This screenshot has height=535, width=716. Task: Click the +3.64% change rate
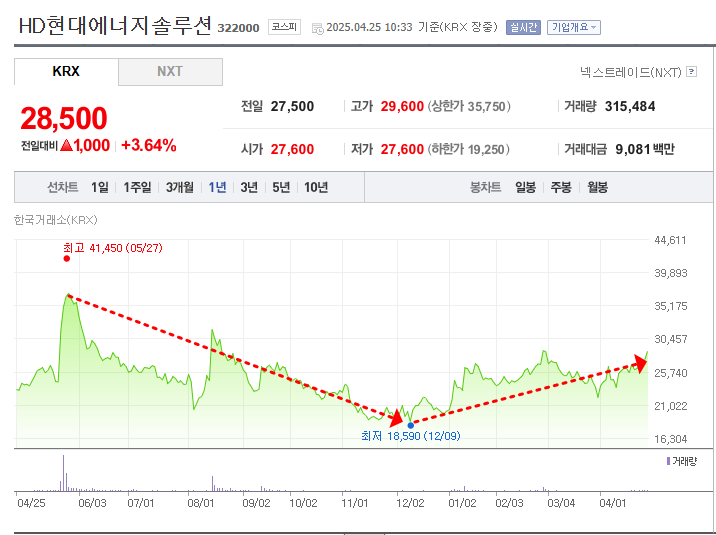pyautogui.click(x=149, y=145)
